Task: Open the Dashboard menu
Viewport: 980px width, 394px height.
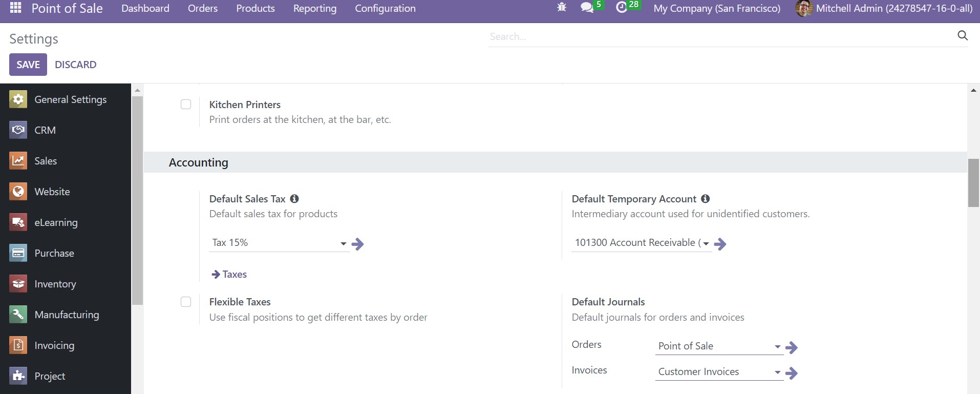Action: point(145,8)
